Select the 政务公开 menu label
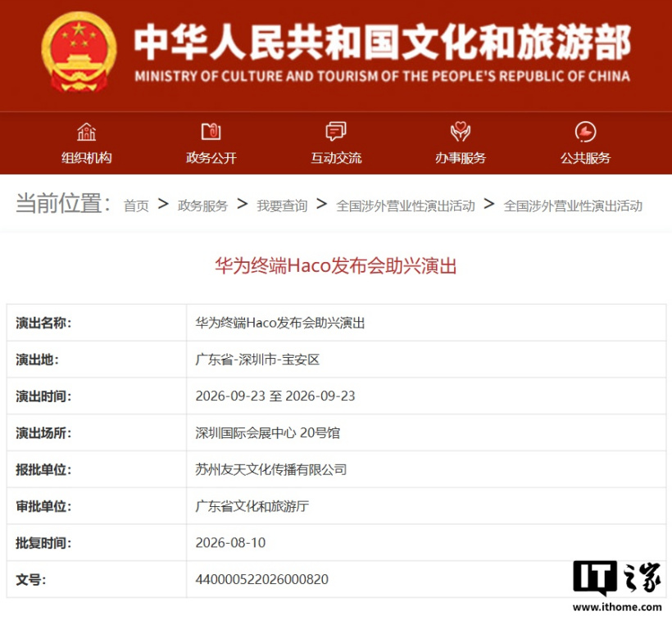This screenshot has width=672, height=620. [211, 158]
